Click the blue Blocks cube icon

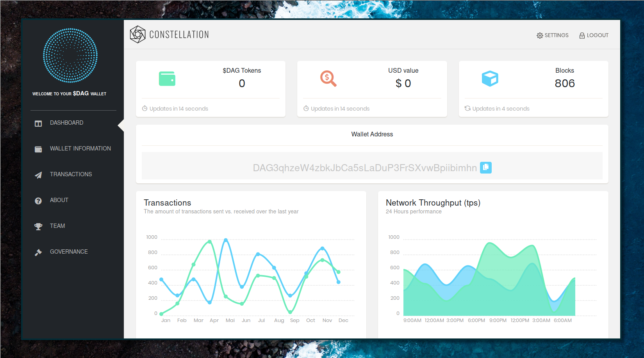[490, 79]
